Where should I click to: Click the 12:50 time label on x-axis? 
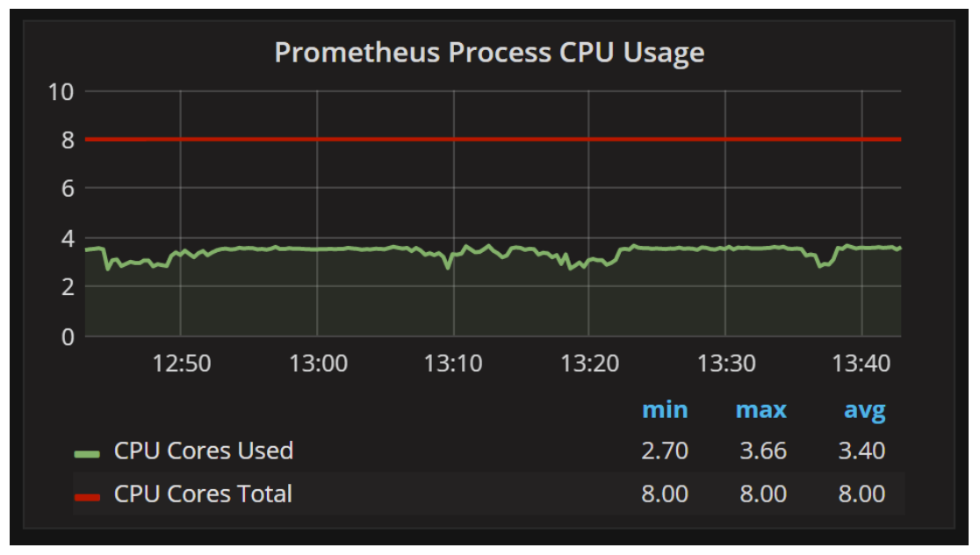click(x=181, y=364)
